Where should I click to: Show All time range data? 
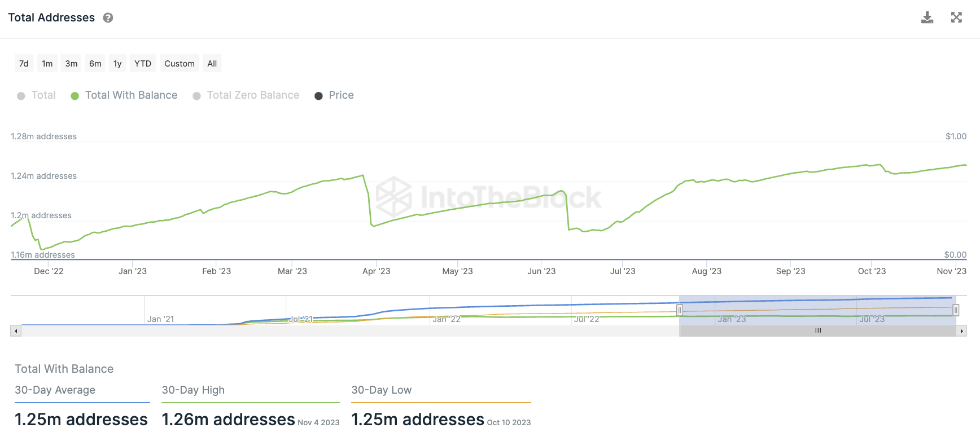[212, 64]
